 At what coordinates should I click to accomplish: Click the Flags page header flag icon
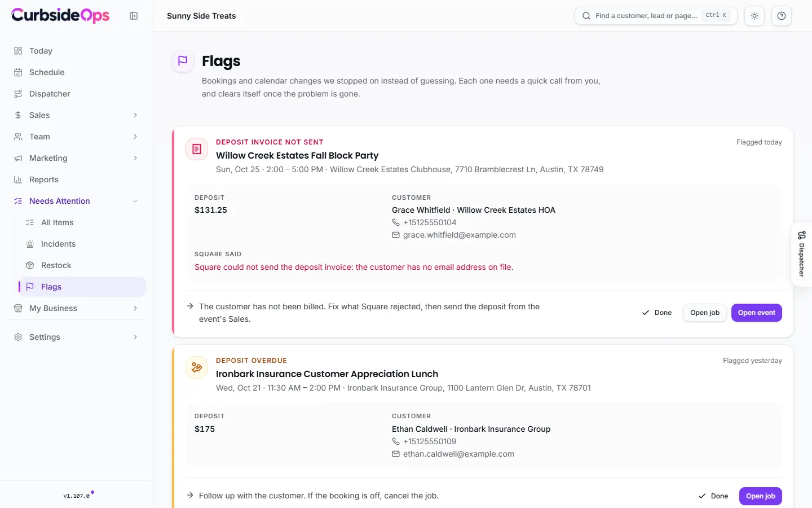183,61
